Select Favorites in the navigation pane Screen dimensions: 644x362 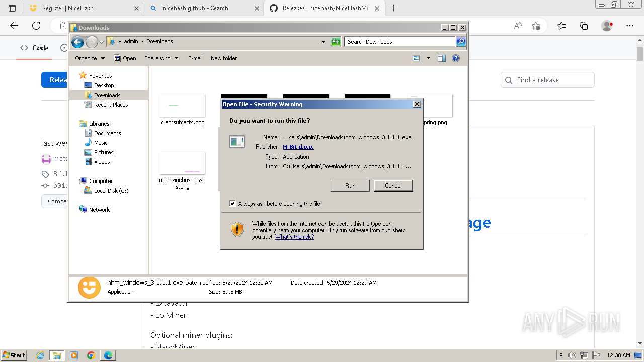click(100, 76)
